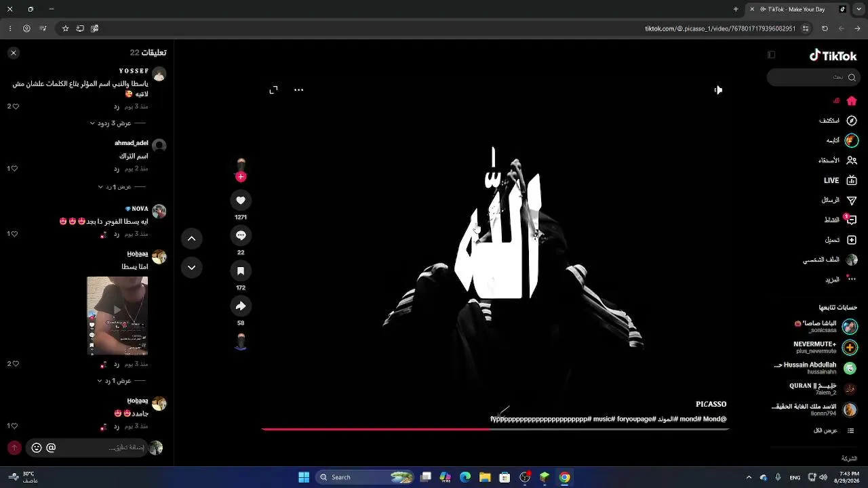Screen dimensions: 868x488
Task: Click the ahmad_adel username in comments
Action: (132, 143)
